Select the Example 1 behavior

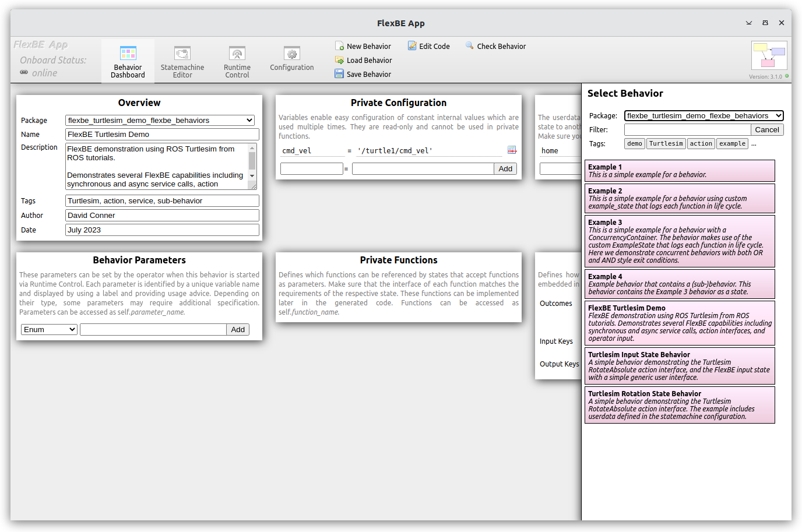click(x=680, y=171)
